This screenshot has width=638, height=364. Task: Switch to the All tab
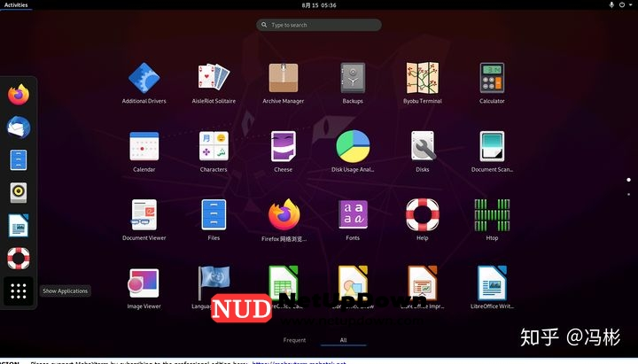[x=344, y=340]
